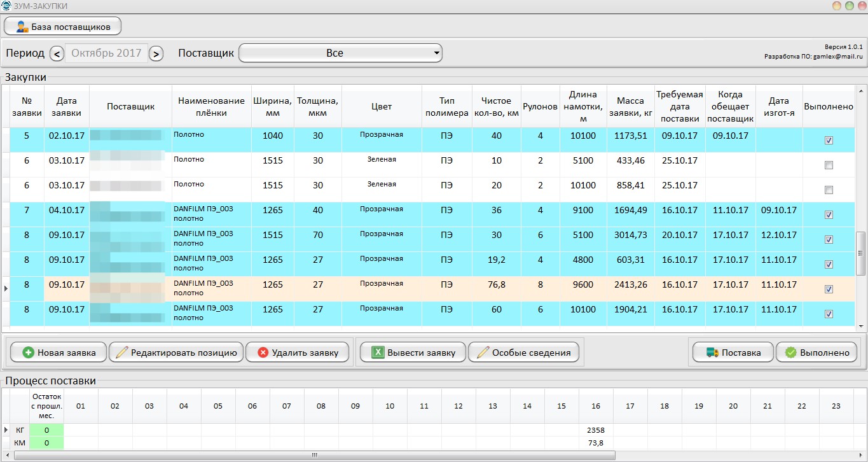Open the База поставщиков supplier database
The image size is (868, 462).
pyautogui.click(x=62, y=27)
